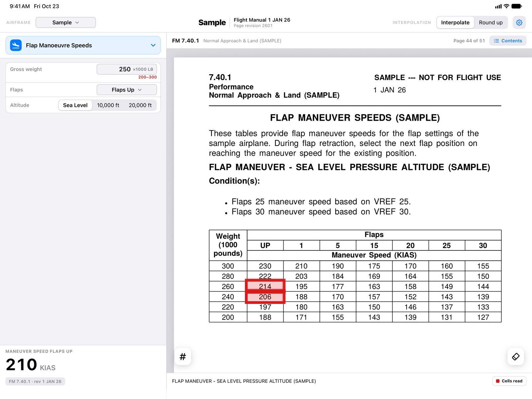
Task: Tap the 210 KIAS result value
Action: [x=31, y=365]
